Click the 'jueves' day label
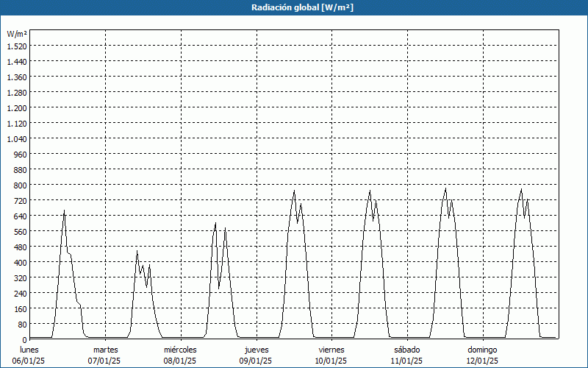 point(257,350)
